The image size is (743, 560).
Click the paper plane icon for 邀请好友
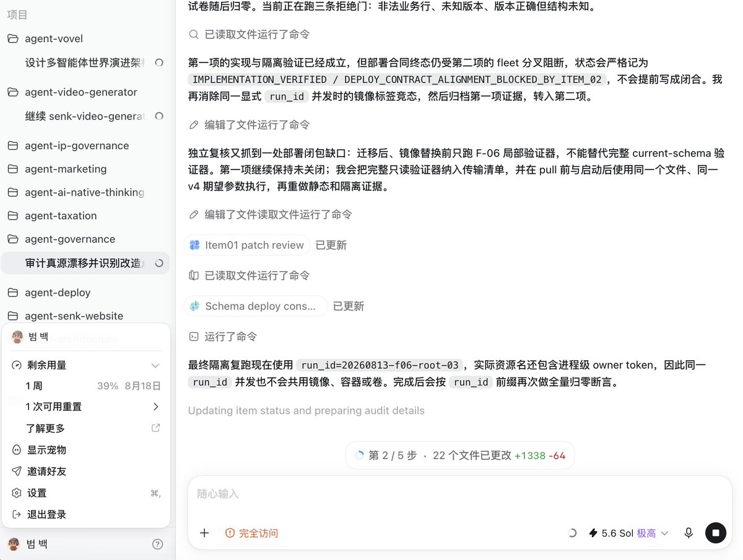click(17, 472)
